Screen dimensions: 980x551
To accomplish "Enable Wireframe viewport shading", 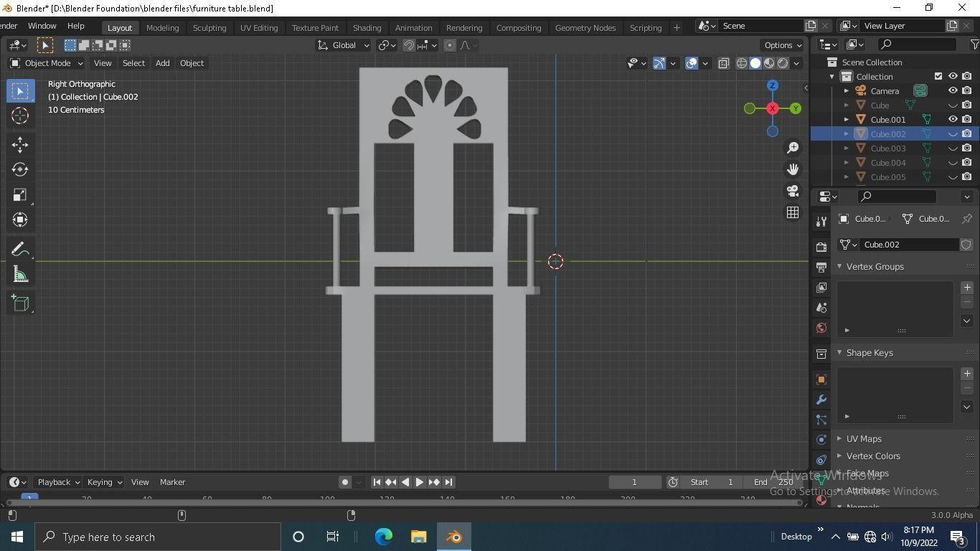I will click(x=742, y=63).
